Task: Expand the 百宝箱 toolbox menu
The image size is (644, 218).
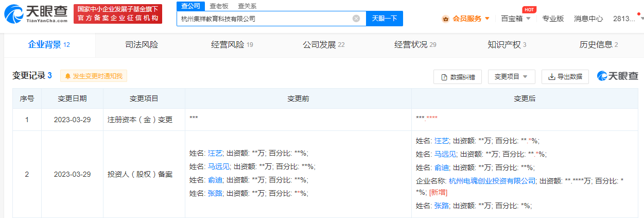Action: point(515,19)
